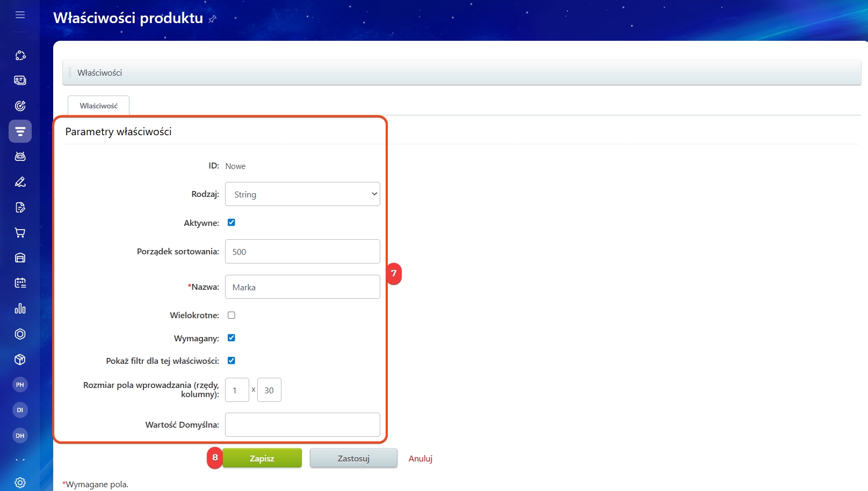Click the Zapisz save button

click(x=262, y=458)
